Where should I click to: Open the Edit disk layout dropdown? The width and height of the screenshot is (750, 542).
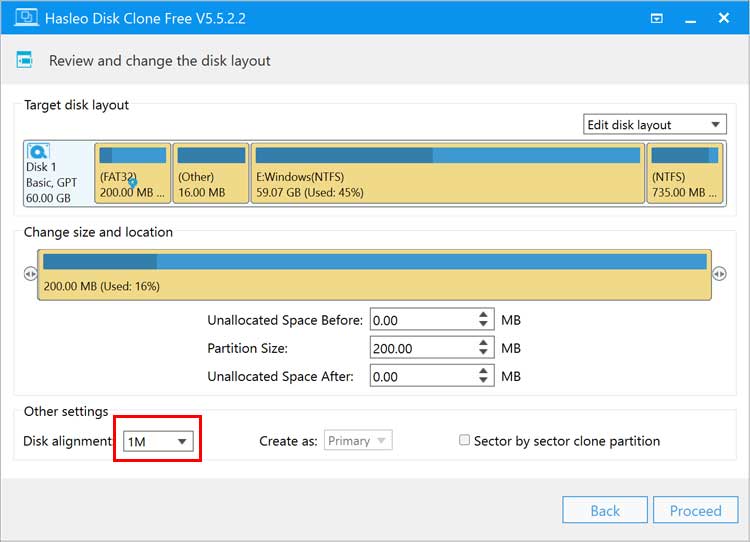pyautogui.click(x=654, y=124)
